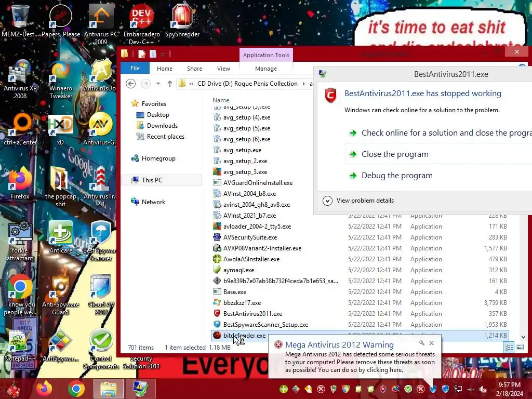The image size is (532, 399).
Task: Open the MEMZ-Dest recycle bin desktop icon
Action: pyautogui.click(x=20, y=21)
